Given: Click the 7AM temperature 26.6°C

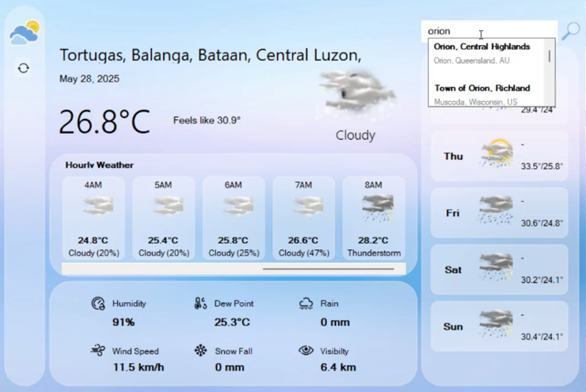Looking at the screenshot, I should pyautogui.click(x=303, y=240).
